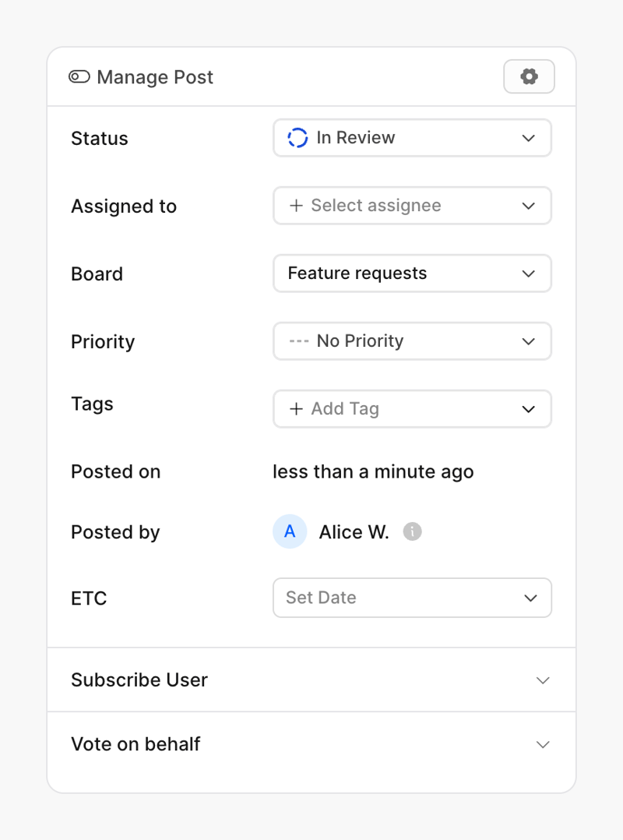Screen dimensions: 623x840
Task: Expand the Subscribe User section
Action: [x=311, y=679]
